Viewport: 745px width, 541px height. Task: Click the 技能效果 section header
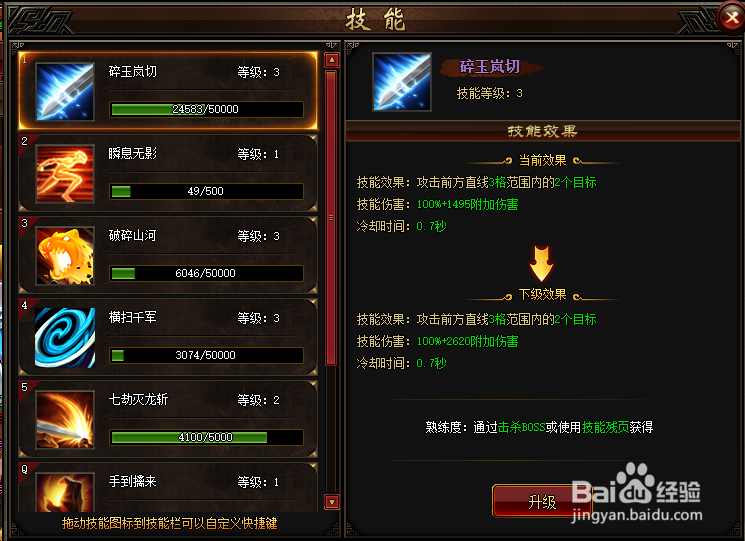[x=542, y=131]
